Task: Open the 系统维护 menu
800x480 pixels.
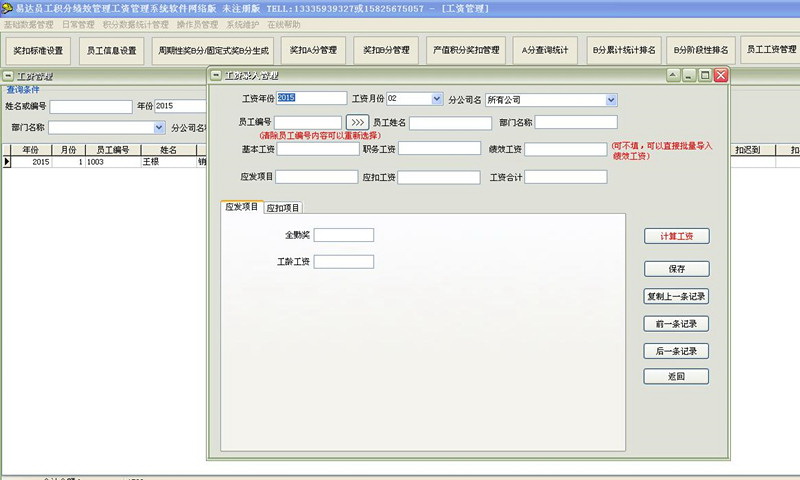Action: [x=242, y=24]
